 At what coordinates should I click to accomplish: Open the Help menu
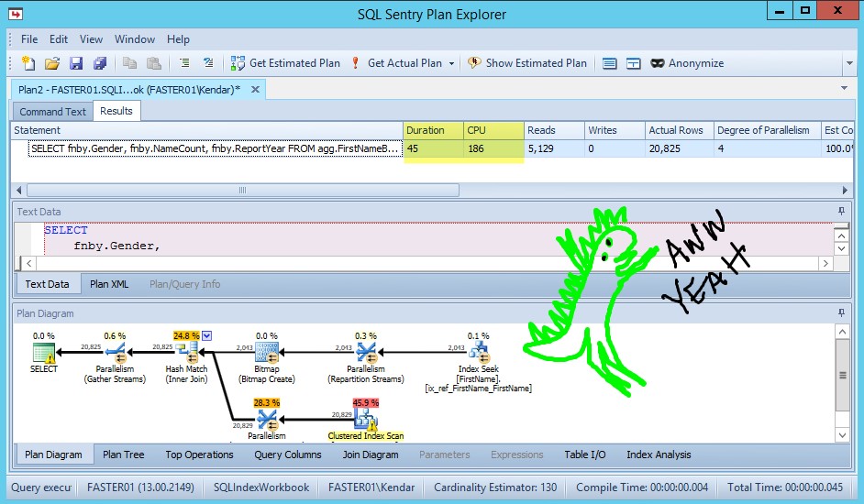click(x=178, y=39)
